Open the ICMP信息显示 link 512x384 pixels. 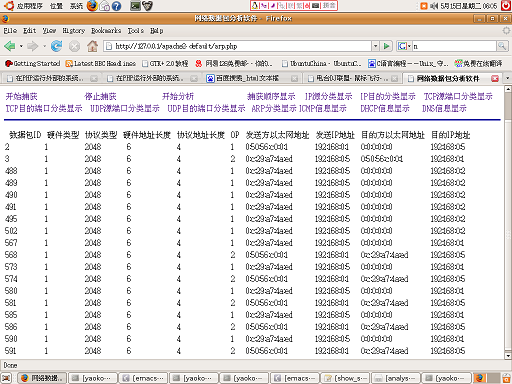pos(323,109)
